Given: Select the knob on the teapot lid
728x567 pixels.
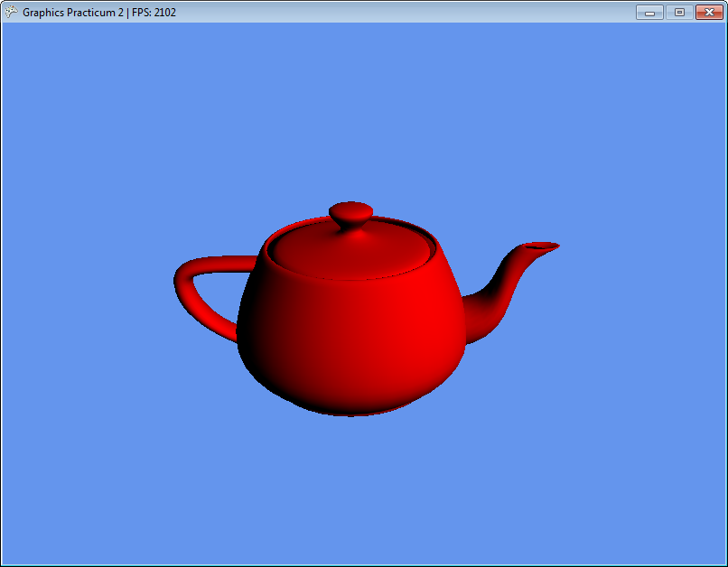Looking at the screenshot, I should tap(350, 214).
